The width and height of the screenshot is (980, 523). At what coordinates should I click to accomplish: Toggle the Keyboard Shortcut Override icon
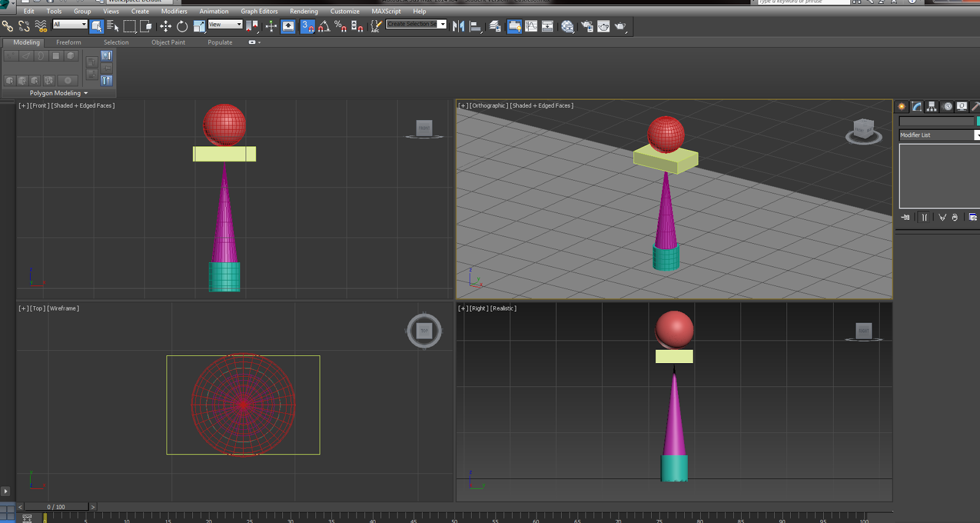point(288,26)
